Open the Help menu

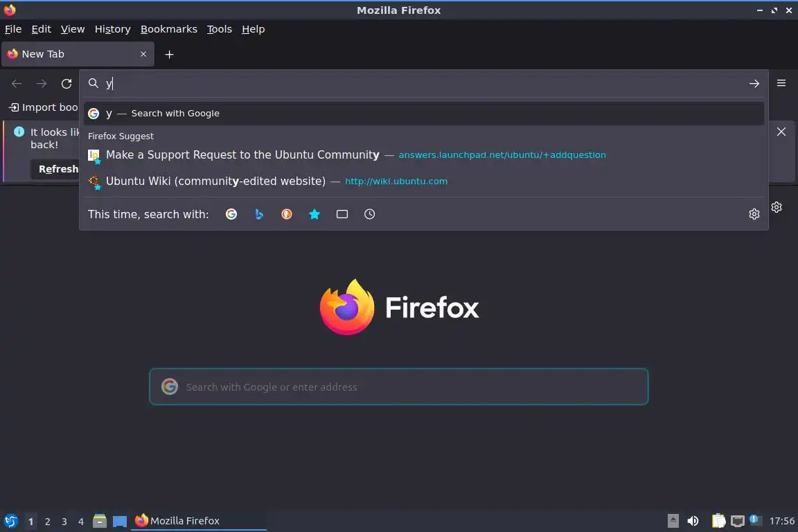click(253, 29)
